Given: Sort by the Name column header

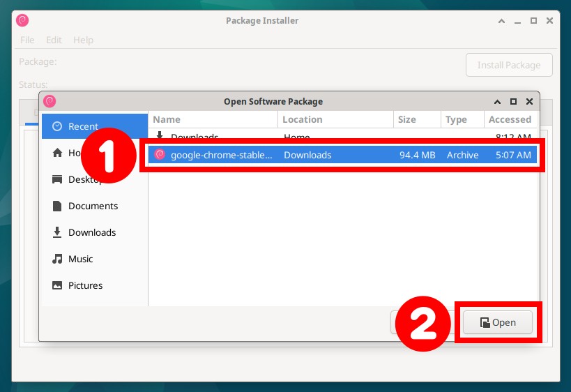Looking at the screenshot, I should (x=213, y=119).
